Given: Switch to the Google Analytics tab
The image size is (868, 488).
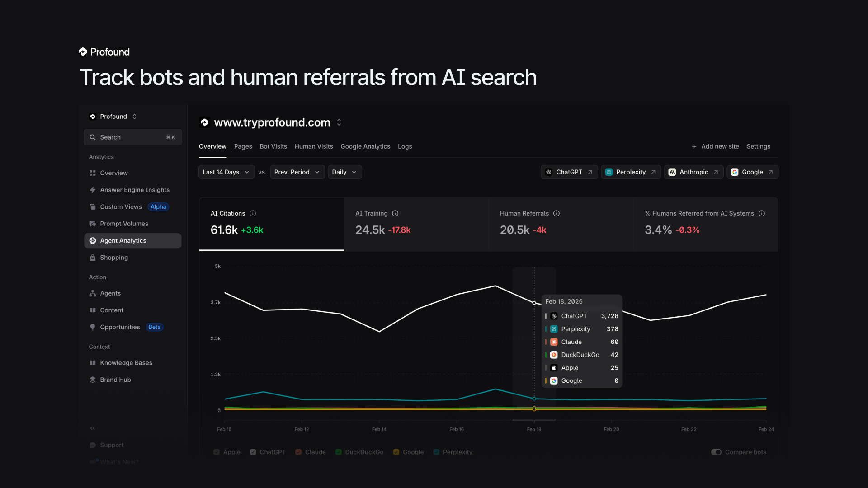Looking at the screenshot, I should point(365,146).
